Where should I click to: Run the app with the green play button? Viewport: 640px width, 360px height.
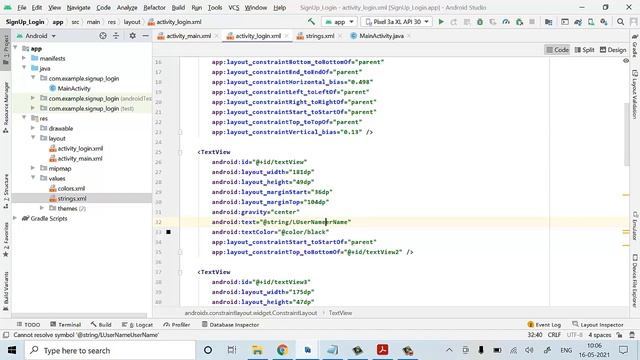pyautogui.click(x=441, y=22)
